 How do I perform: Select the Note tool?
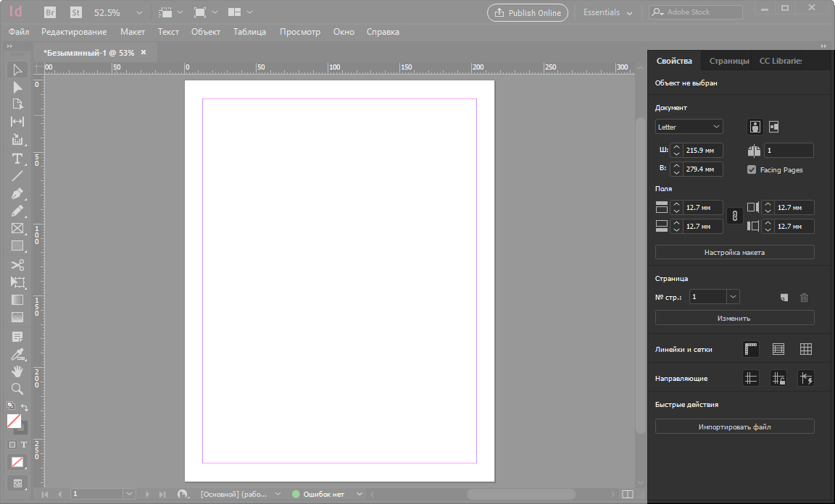[x=17, y=337]
